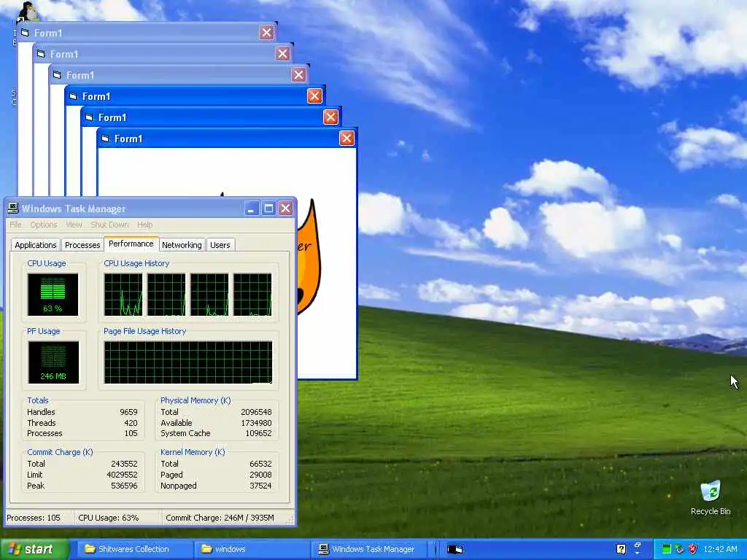Screen dimensions: 747x560
Task: Close the fifth Form1 window from front
Action: pyautogui.click(x=282, y=53)
